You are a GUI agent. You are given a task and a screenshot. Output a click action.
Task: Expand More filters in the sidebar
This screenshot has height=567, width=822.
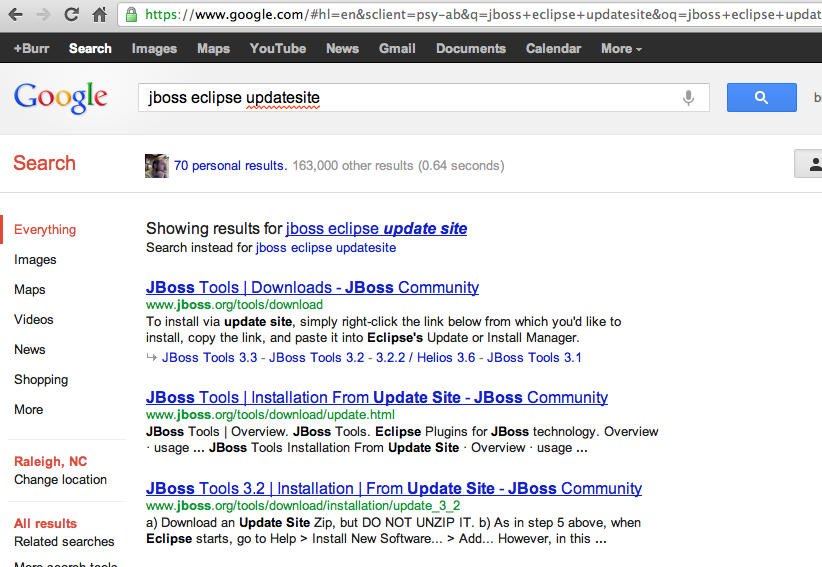(x=29, y=409)
